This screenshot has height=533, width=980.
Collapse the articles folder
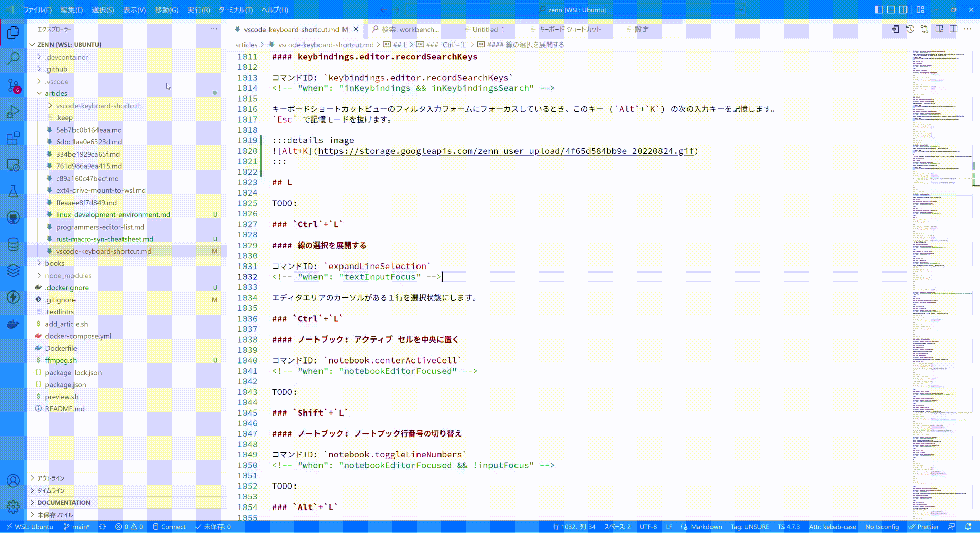(126, 93)
